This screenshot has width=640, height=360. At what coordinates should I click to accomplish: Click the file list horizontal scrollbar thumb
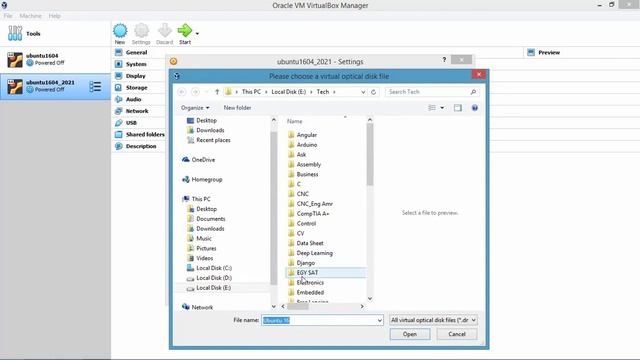click(298, 307)
